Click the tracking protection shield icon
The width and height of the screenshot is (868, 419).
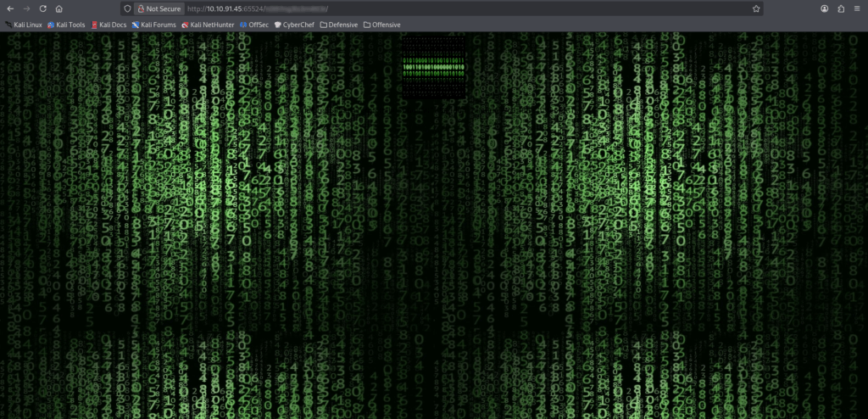coord(127,8)
